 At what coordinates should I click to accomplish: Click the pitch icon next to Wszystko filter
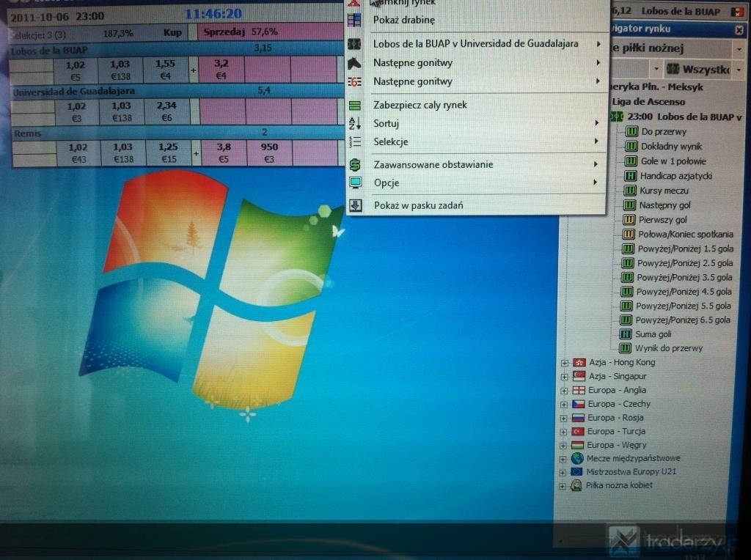click(673, 70)
